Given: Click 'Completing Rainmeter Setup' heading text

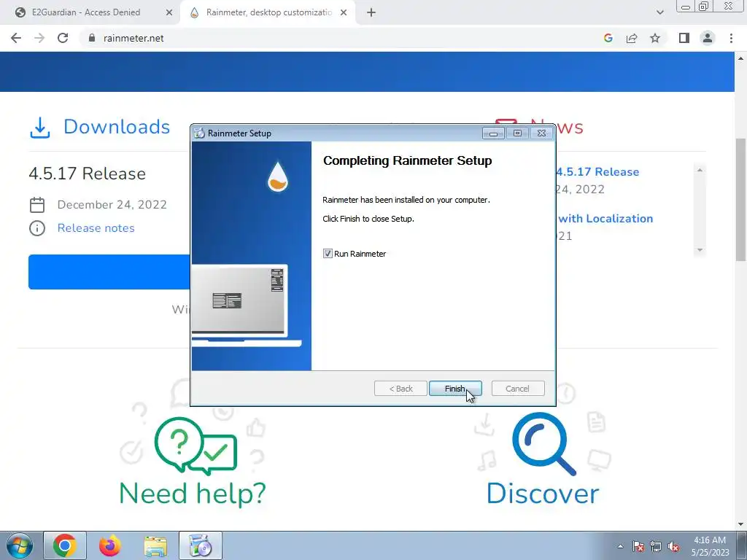Looking at the screenshot, I should 407,161.
